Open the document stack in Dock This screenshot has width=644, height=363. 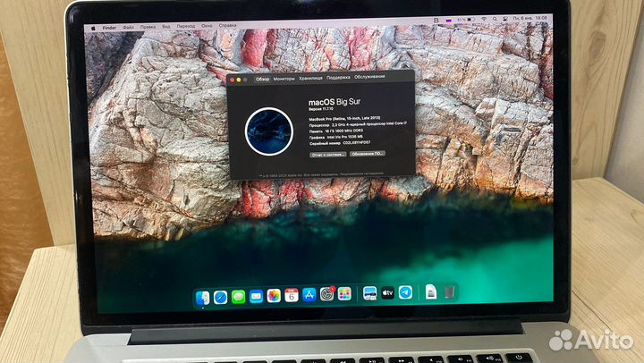(x=431, y=292)
